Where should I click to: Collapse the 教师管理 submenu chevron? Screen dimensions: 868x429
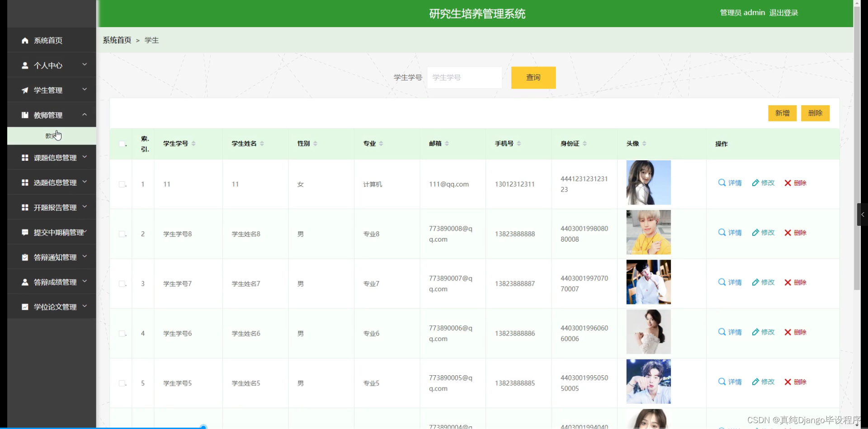(x=84, y=114)
